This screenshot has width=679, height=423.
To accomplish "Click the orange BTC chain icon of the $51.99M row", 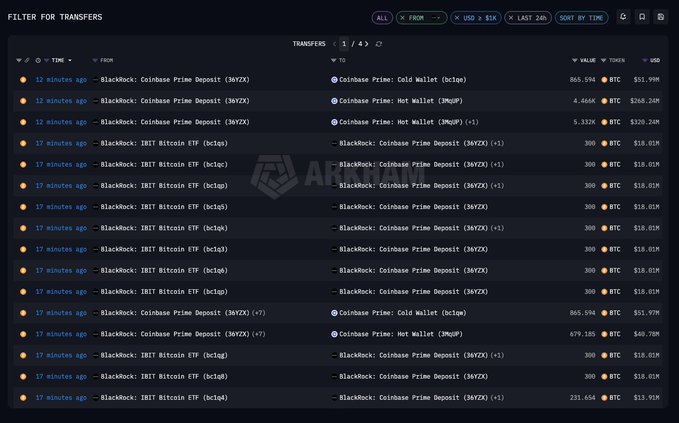I will (23, 80).
